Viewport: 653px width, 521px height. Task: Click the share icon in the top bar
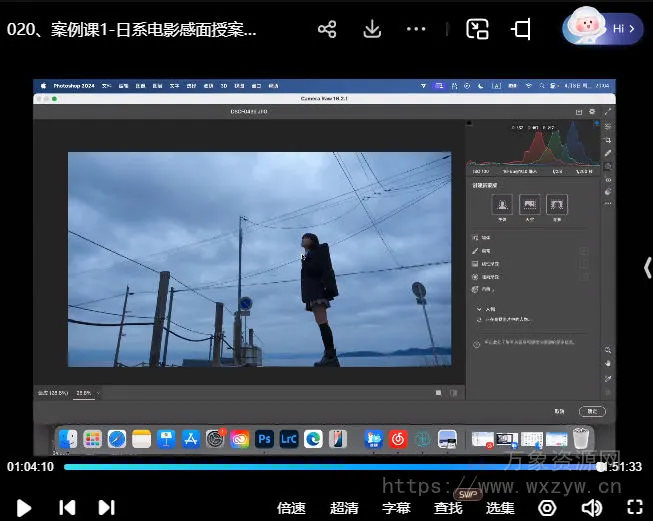click(327, 29)
